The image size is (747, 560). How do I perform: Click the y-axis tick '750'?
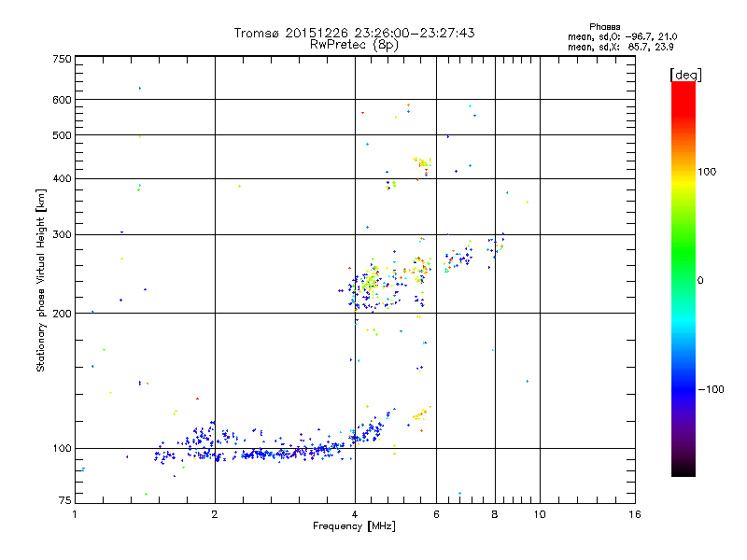(x=62, y=59)
